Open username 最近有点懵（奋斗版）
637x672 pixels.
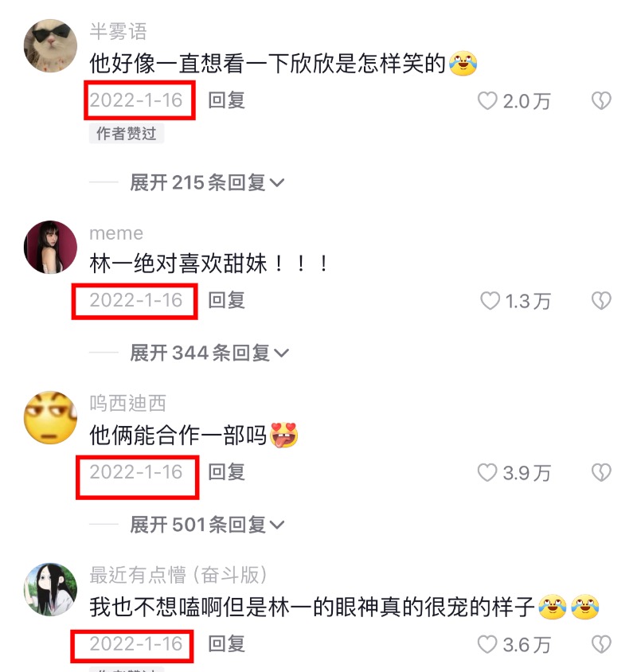pyautogui.click(x=178, y=575)
